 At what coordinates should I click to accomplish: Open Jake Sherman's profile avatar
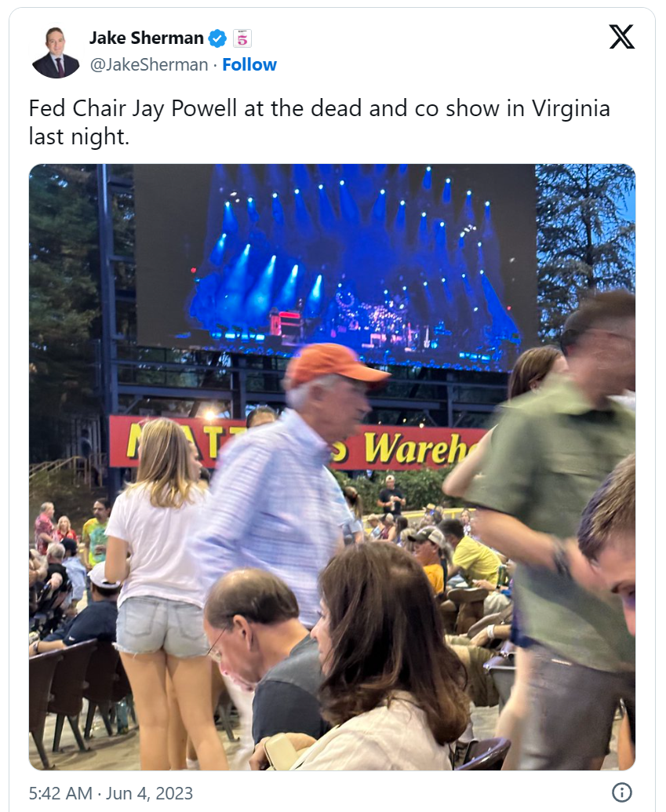click(56, 52)
